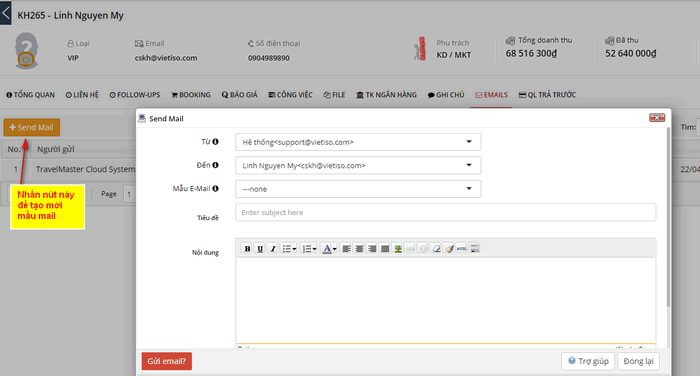Align content text right
Viewport: 700px width, 376px height.
(372, 249)
